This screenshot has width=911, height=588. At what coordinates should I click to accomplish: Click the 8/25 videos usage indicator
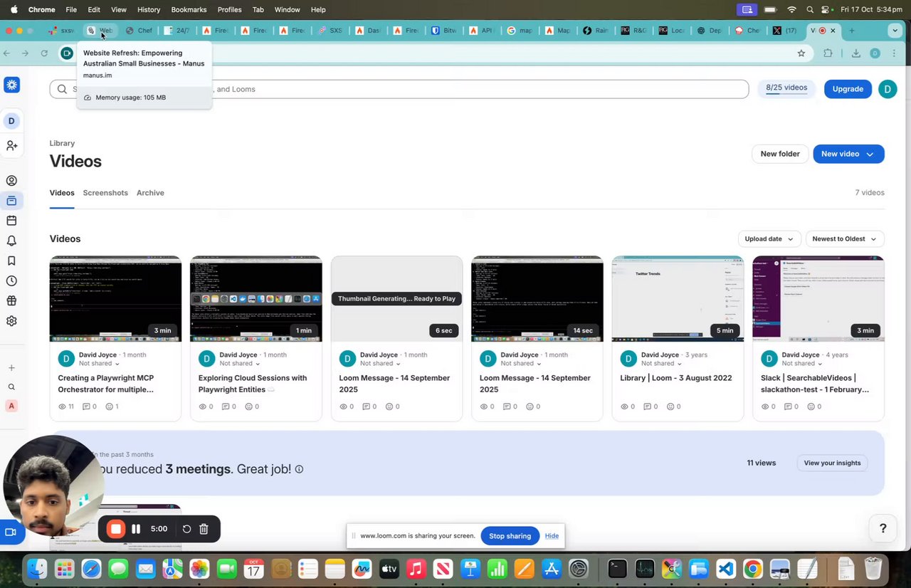(x=786, y=88)
